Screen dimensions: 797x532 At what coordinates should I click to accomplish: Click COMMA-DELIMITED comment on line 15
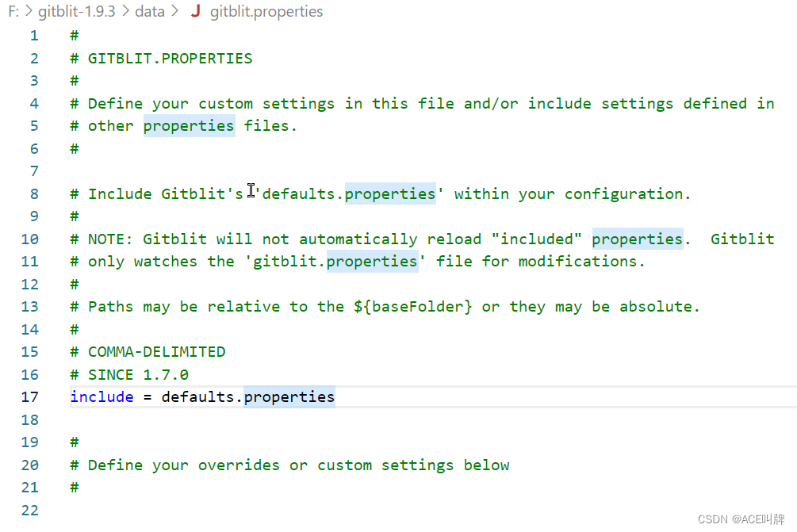156,351
